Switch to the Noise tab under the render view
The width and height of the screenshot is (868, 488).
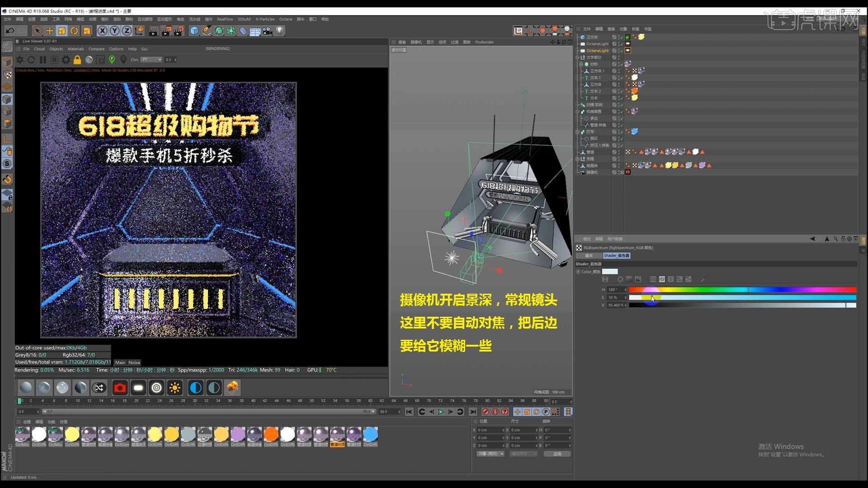[x=134, y=362]
